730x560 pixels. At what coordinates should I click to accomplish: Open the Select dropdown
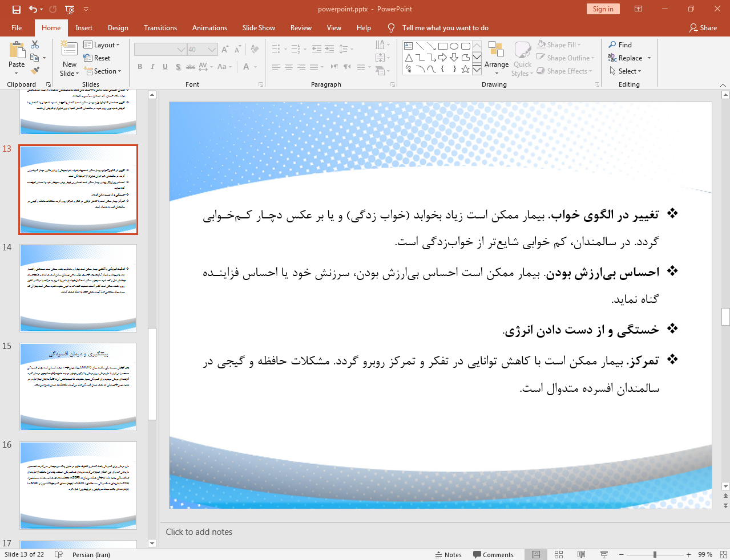tap(625, 71)
